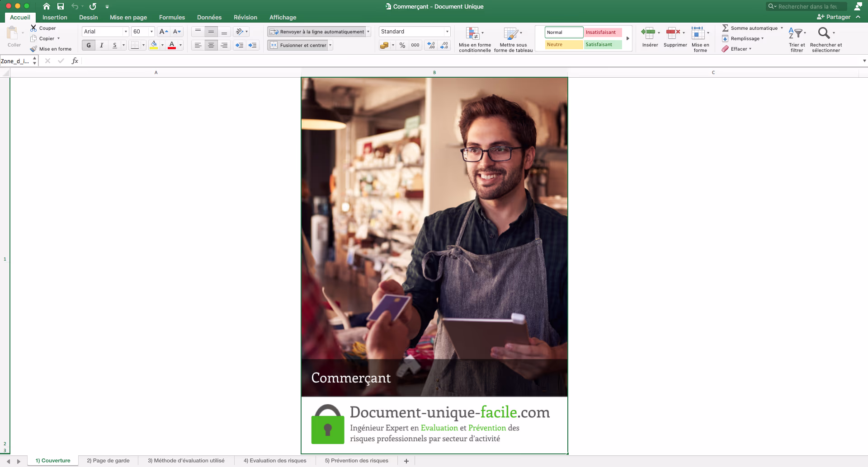
Task: Toggle underline (S) formatting
Action: click(x=115, y=45)
